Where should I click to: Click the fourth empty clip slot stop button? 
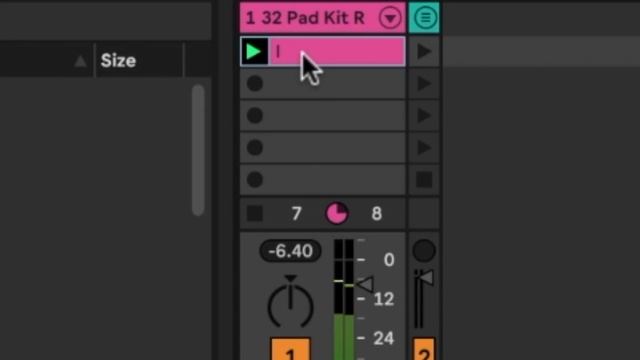255,147
